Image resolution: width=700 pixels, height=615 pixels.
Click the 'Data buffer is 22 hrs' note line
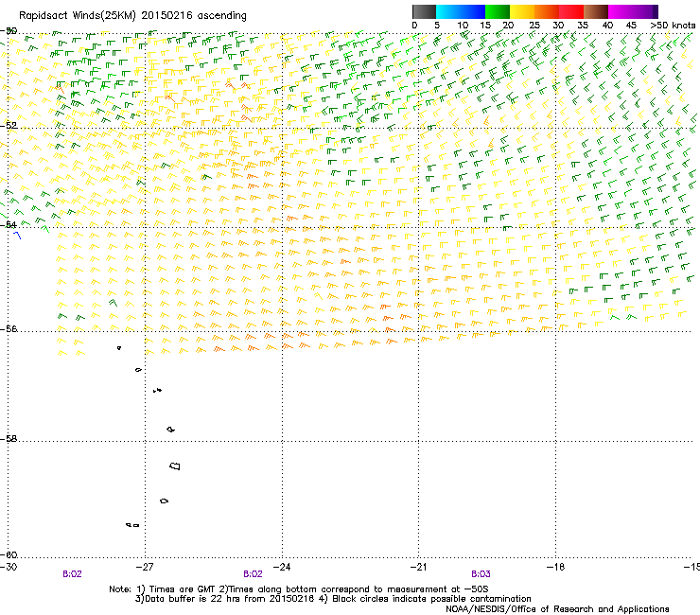(333, 599)
